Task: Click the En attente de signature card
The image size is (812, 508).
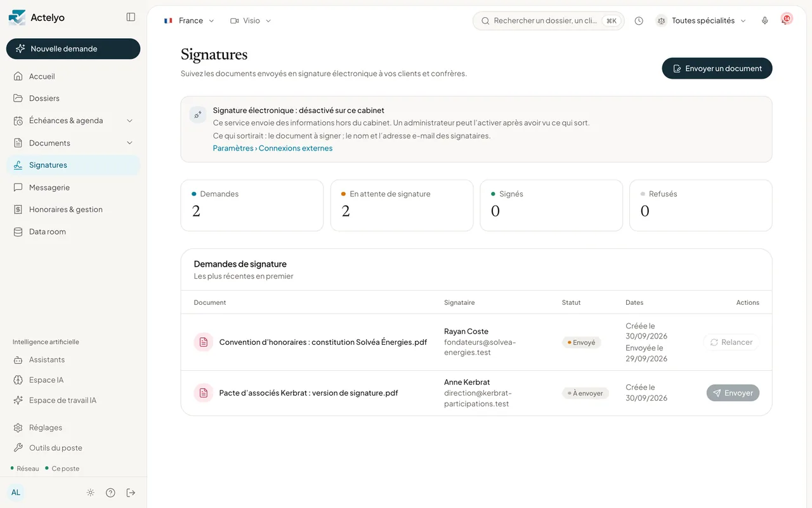Action: pyautogui.click(x=402, y=205)
